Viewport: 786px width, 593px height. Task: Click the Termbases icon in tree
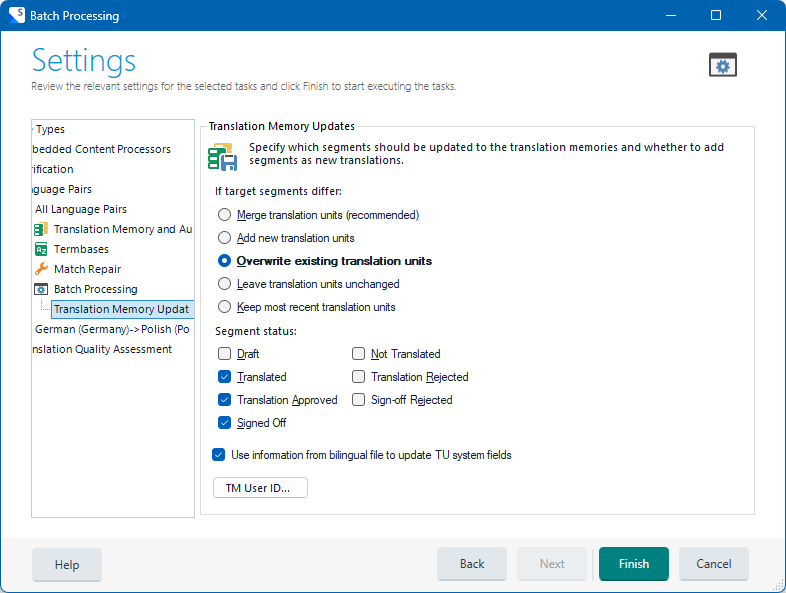click(41, 249)
